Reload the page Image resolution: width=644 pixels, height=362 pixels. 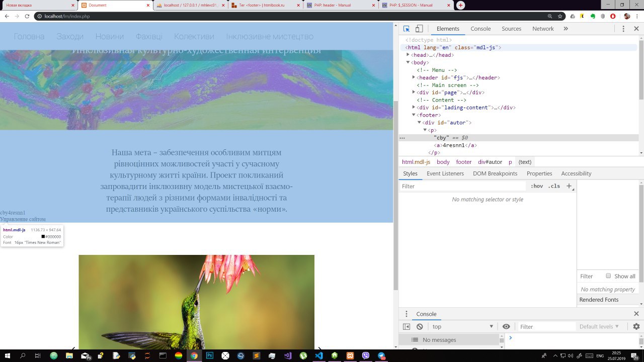(x=26, y=16)
